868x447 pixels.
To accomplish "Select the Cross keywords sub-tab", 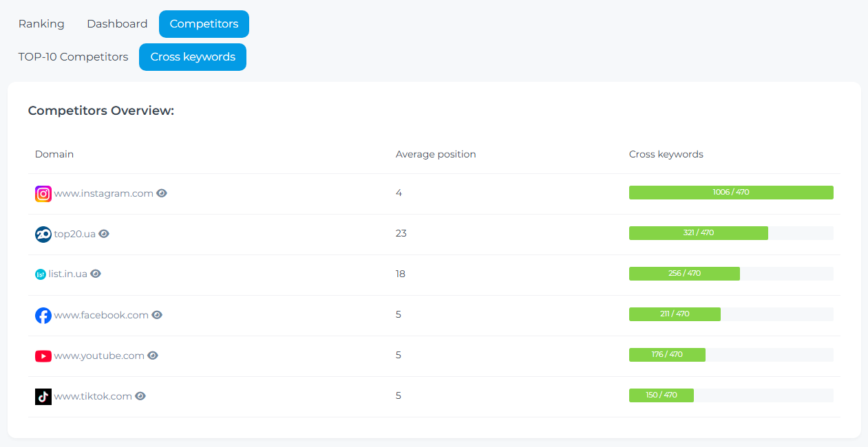I will tap(193, 57).
